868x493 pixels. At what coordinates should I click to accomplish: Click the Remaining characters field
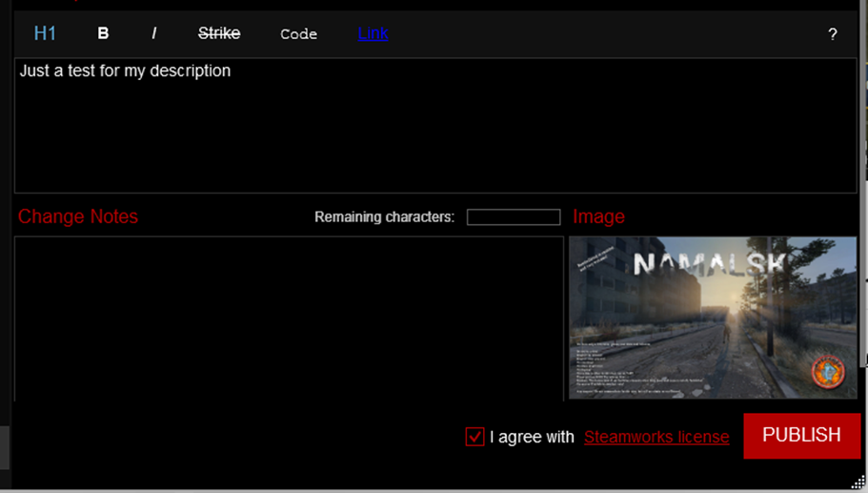click(514, 217)
